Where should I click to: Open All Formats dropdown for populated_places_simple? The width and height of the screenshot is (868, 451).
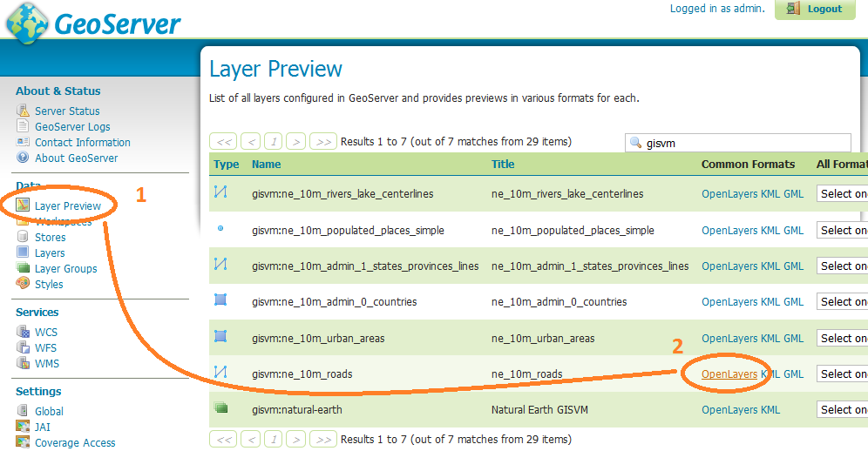click(x=842, y=230)
